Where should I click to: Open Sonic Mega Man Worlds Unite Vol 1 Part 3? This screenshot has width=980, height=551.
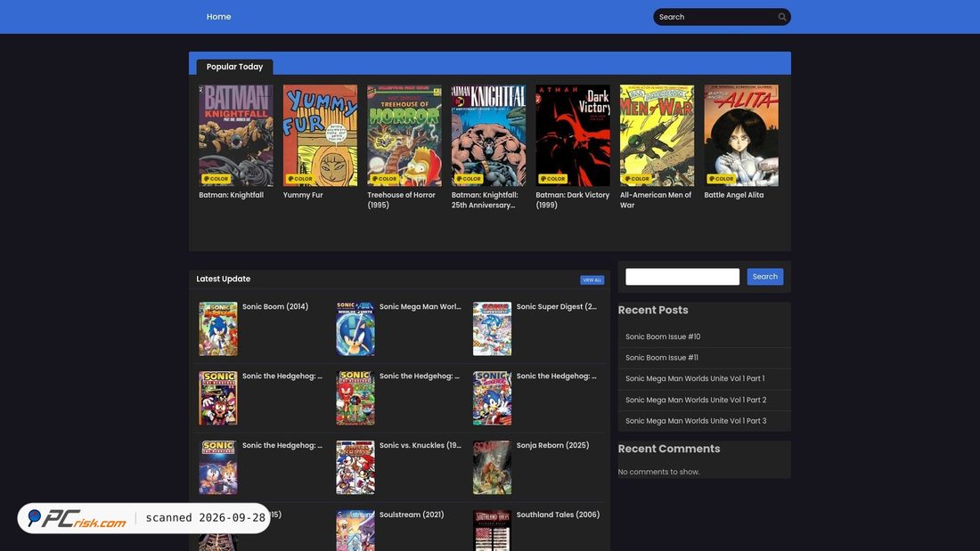click(696, 421)
